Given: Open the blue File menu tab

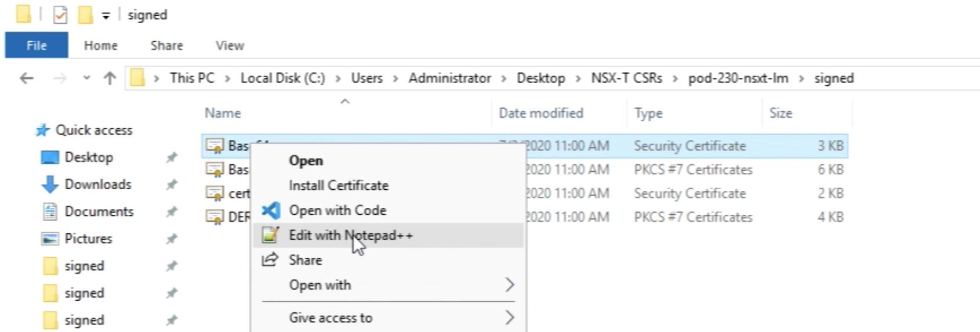Looking at the screenshot, I should (37, 45).
